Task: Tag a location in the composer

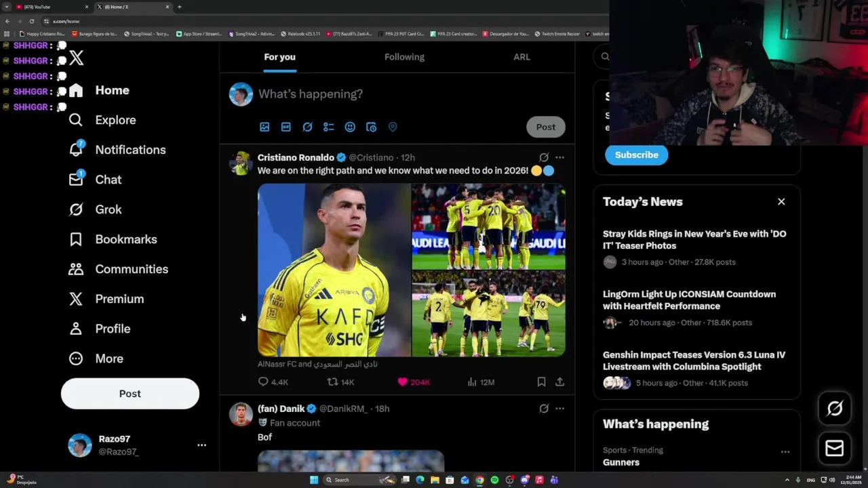Action: 393,127
